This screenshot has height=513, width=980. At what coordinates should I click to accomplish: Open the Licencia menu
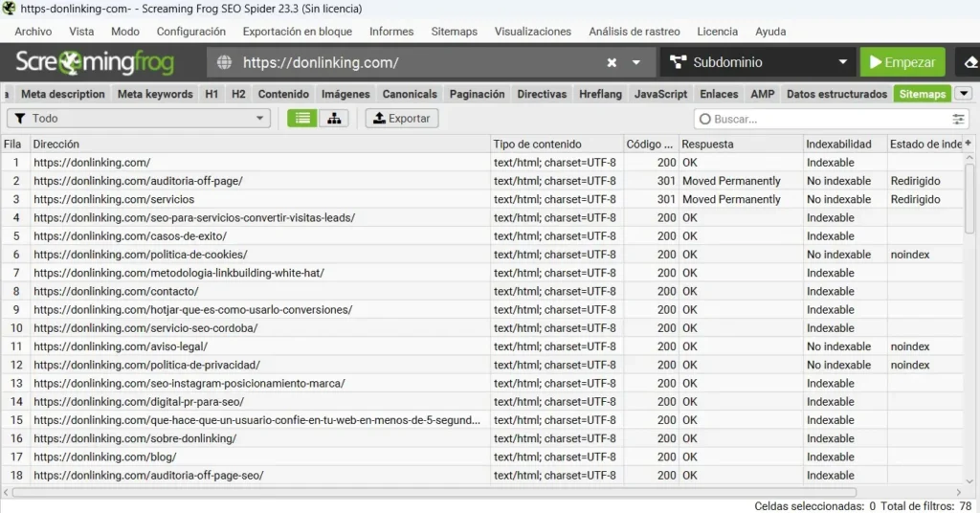click(718, 32)
